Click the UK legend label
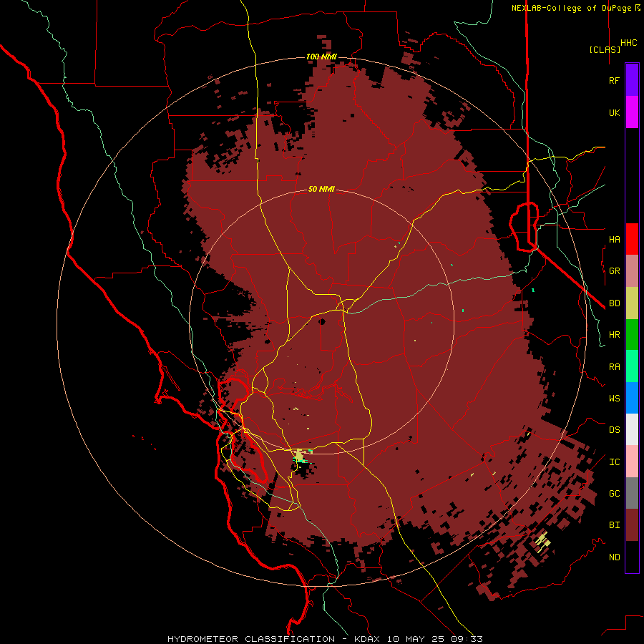 (614, 112)
